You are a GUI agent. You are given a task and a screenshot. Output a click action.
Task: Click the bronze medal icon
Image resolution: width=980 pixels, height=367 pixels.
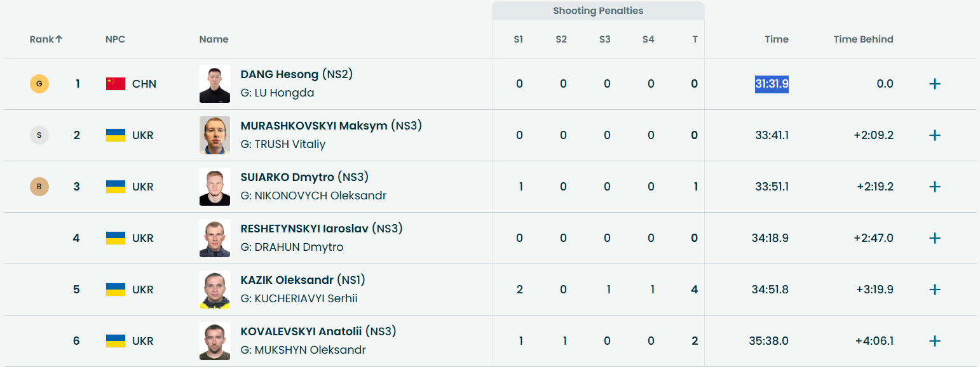(x=39, y=187)
